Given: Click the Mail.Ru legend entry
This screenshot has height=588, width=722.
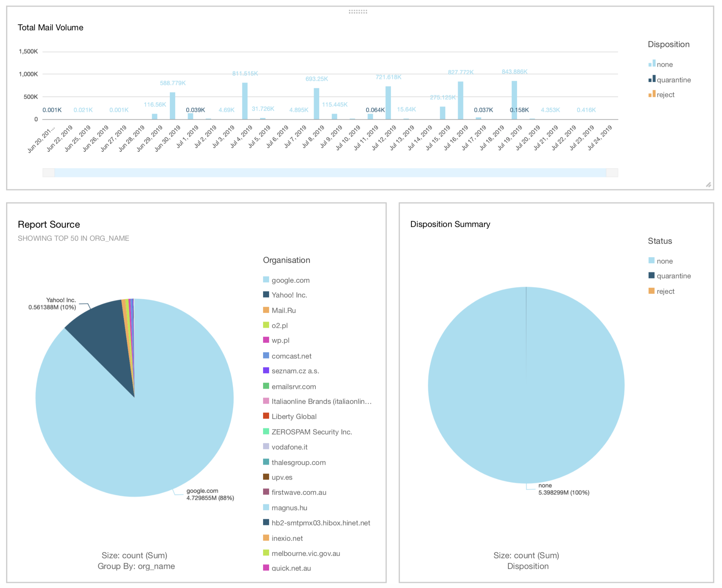Looking at the screenshot, I should tap(283, 310).
